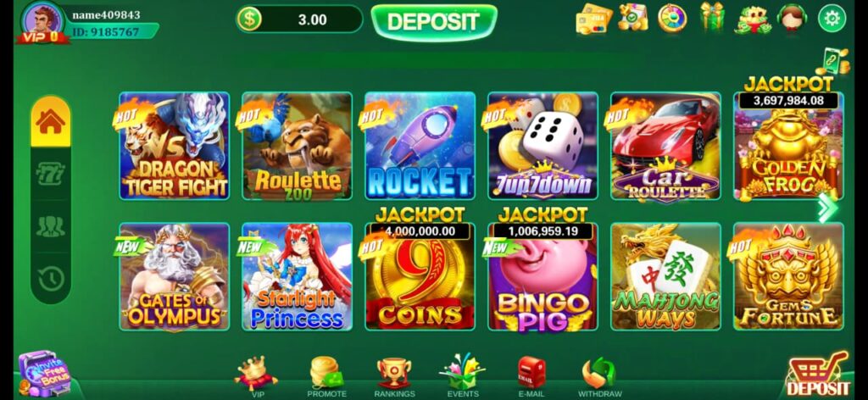Open the bank card icon
This screenshot has width=868, height=400.
point(593,19)
